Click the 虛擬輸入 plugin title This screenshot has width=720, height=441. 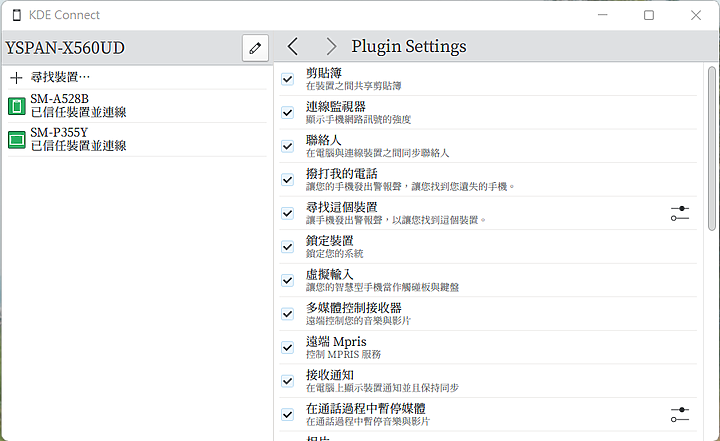[330, 274]
